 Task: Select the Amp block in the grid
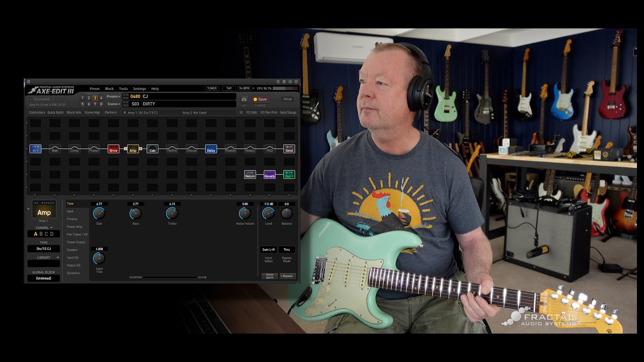[133, 149]
